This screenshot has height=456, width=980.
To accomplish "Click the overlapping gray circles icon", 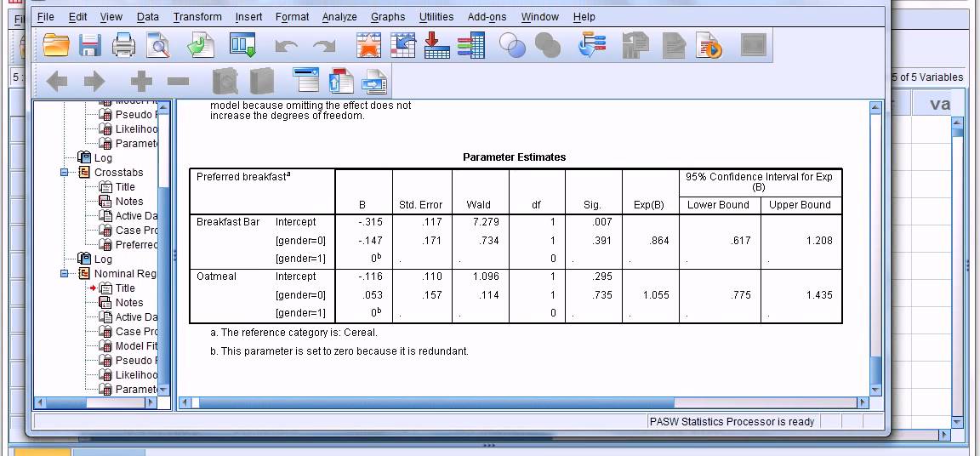I will (548, 46).
